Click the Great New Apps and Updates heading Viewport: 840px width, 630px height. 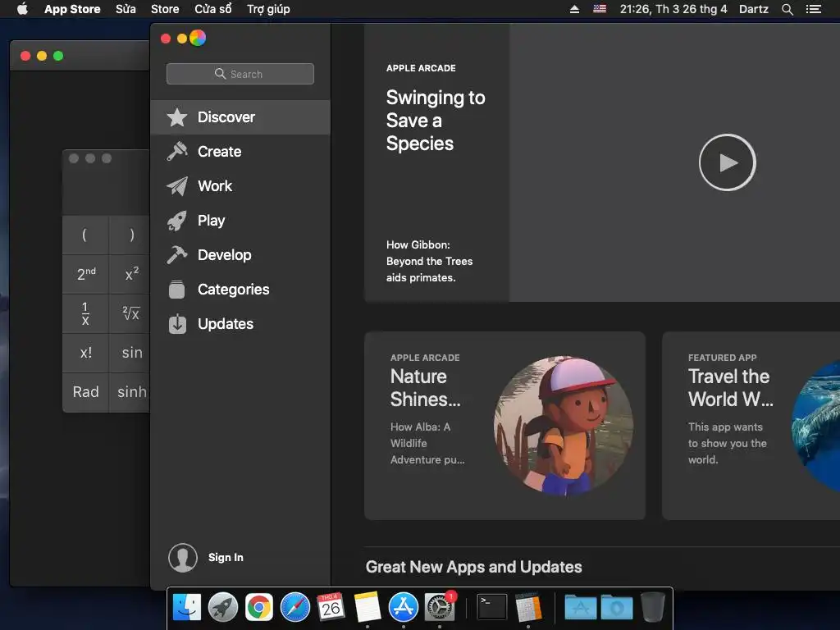[473, 567]
